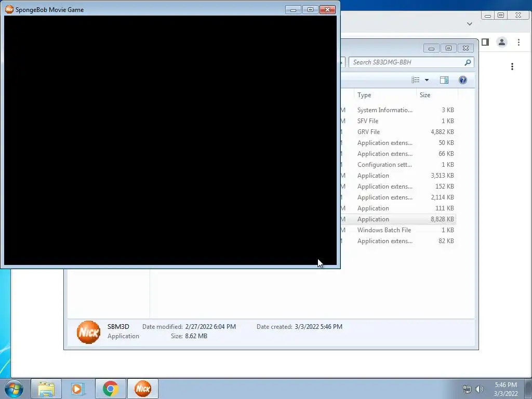Open File Explorer from the taskbar
Screen dimensions: 532x399
pyautogui.click(x=46, y=389)
